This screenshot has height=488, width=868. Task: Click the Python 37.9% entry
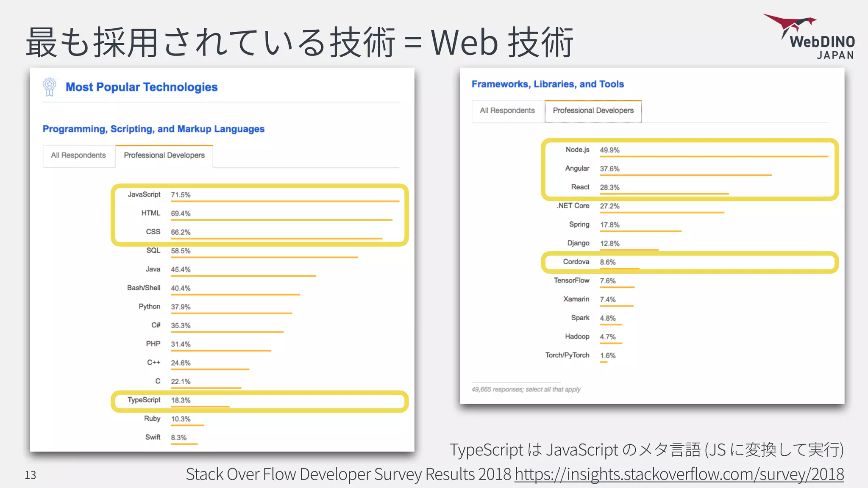(x=181, y=307)
